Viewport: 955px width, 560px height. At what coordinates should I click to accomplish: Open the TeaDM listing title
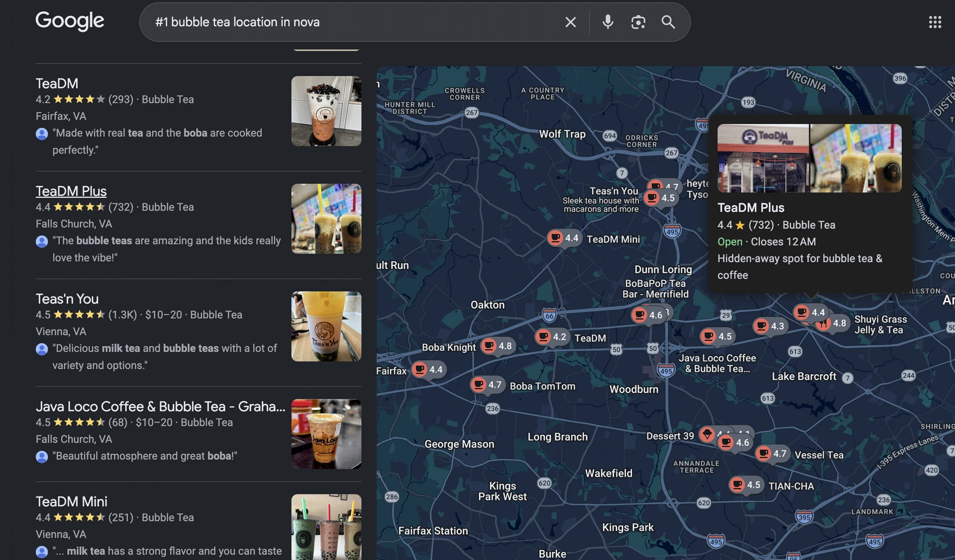click(x=57, y=83)
